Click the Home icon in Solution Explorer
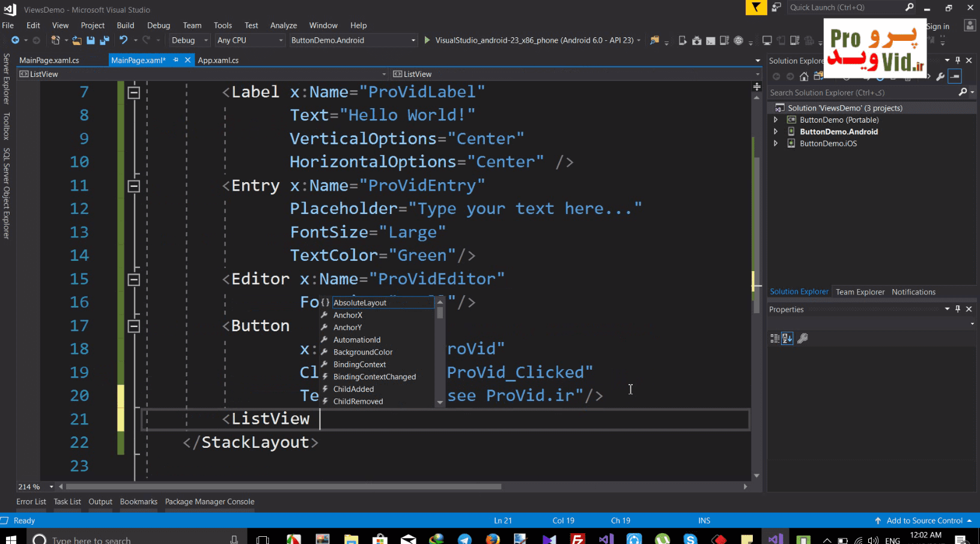Screen dimensions: 980x544 coord(804,76)
